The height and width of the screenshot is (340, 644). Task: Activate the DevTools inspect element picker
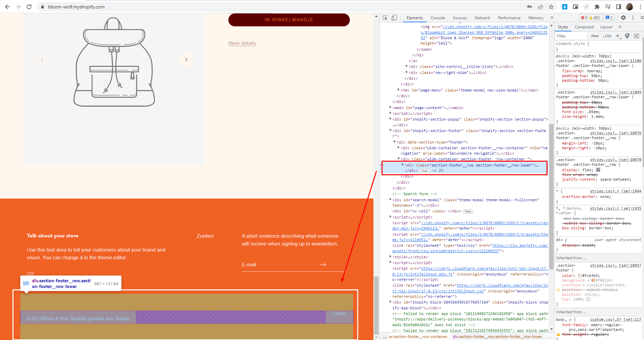(385, 18)
